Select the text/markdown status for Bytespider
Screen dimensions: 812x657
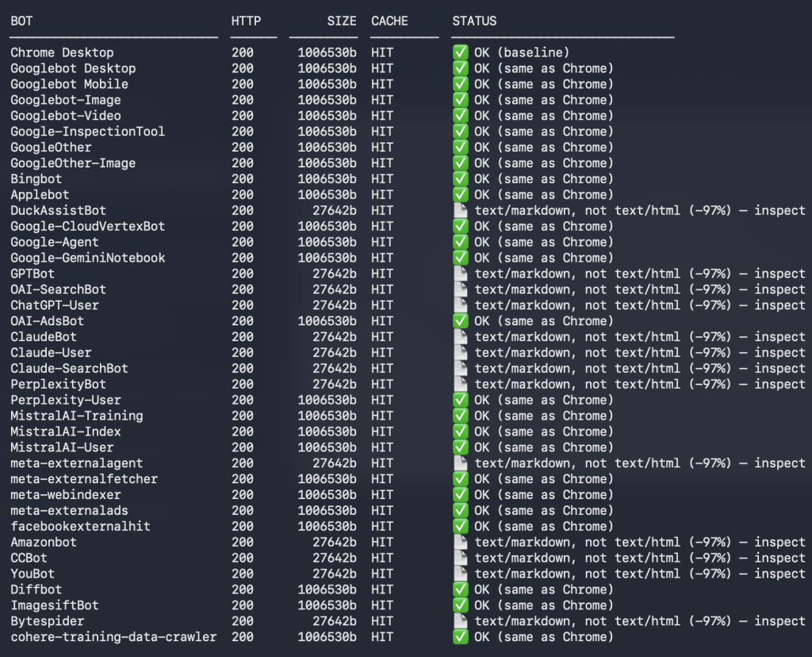640,621
